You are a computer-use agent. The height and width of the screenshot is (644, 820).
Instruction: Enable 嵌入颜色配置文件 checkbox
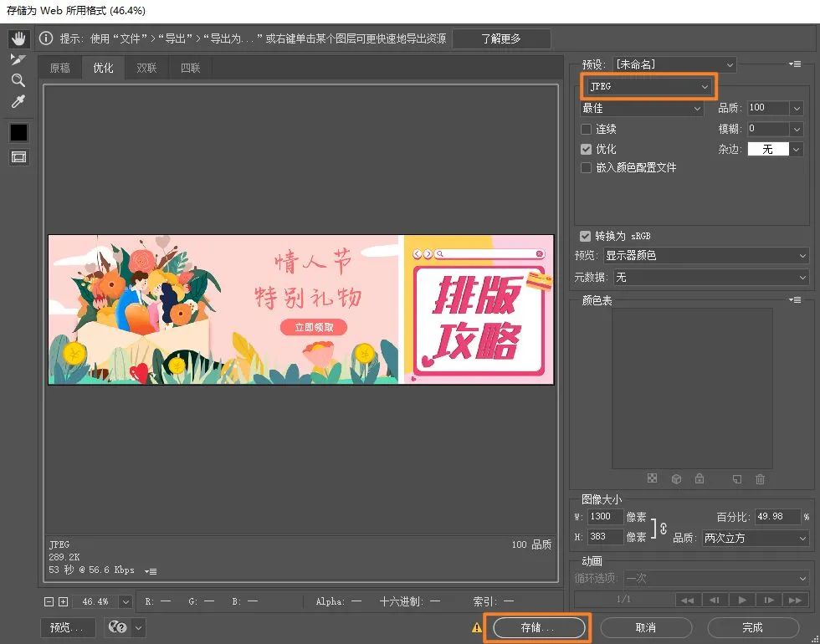click(x=587, y=168)
